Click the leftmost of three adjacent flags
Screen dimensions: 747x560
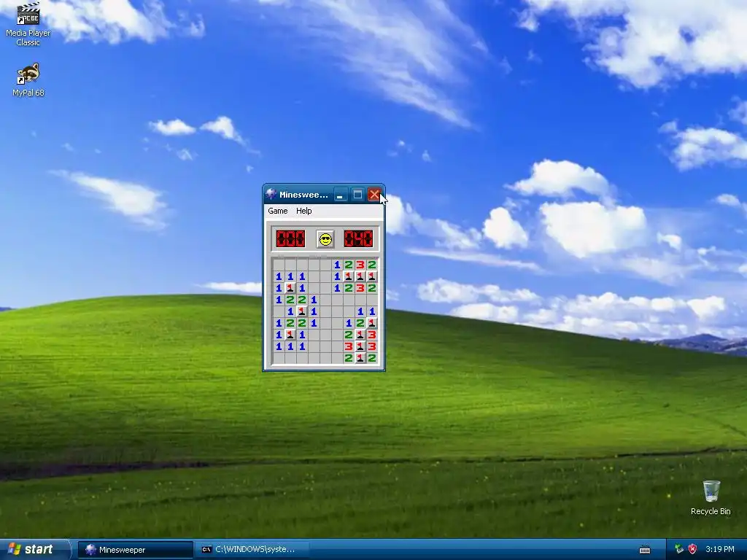pyautogui.click(x=349, y=276)
